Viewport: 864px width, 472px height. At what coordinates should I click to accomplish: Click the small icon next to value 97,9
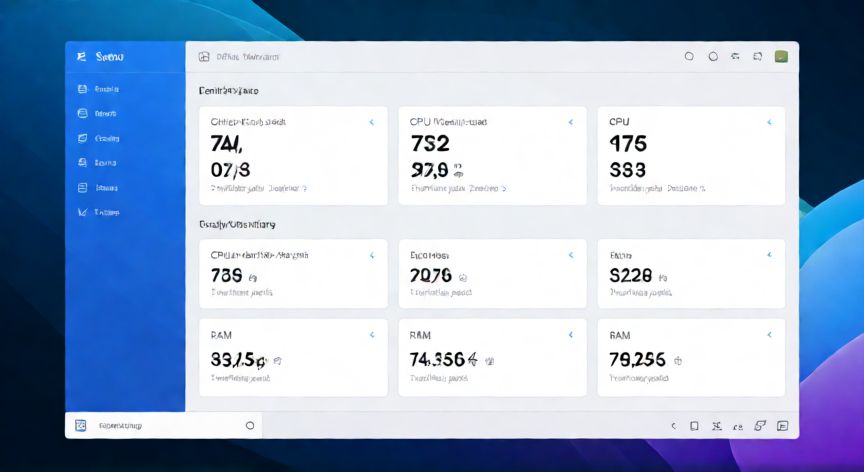(x=458, y=171)
